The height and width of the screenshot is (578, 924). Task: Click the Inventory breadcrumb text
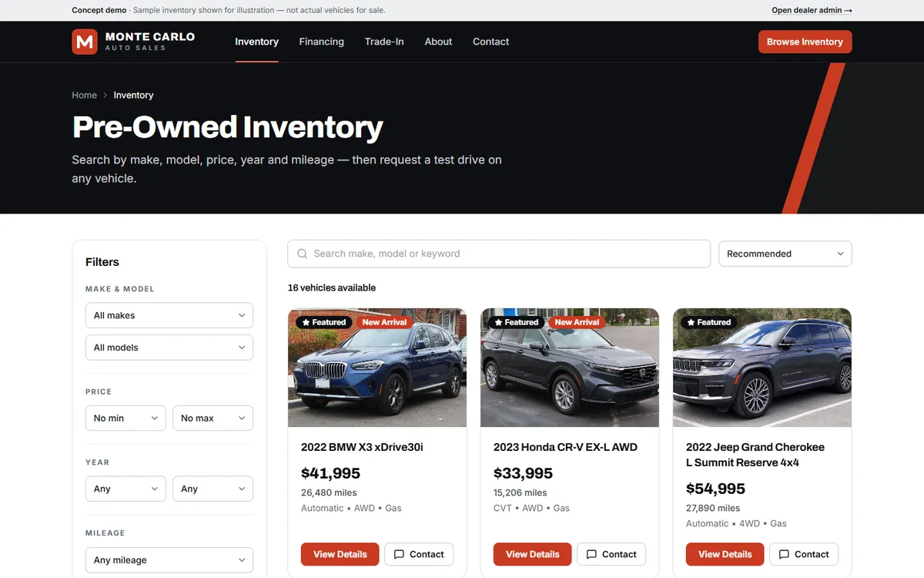pyautogui.click(x=133, y=96)
